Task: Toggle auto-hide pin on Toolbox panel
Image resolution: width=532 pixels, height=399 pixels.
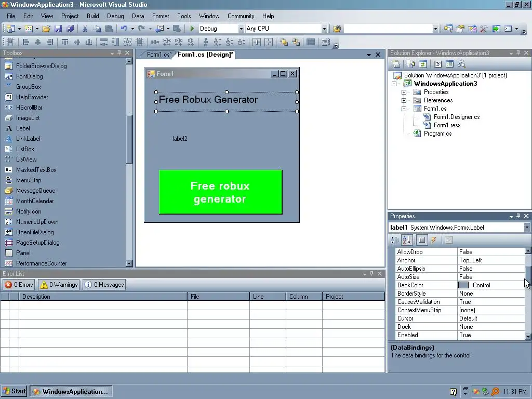Action: tap(119, 53)
